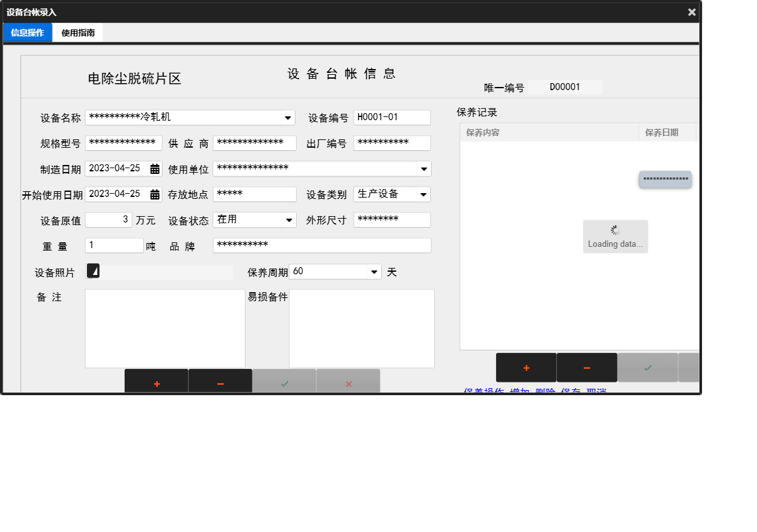Click the delete (−) button under 保养记录
Screen dimensions: 757x532
586,367
